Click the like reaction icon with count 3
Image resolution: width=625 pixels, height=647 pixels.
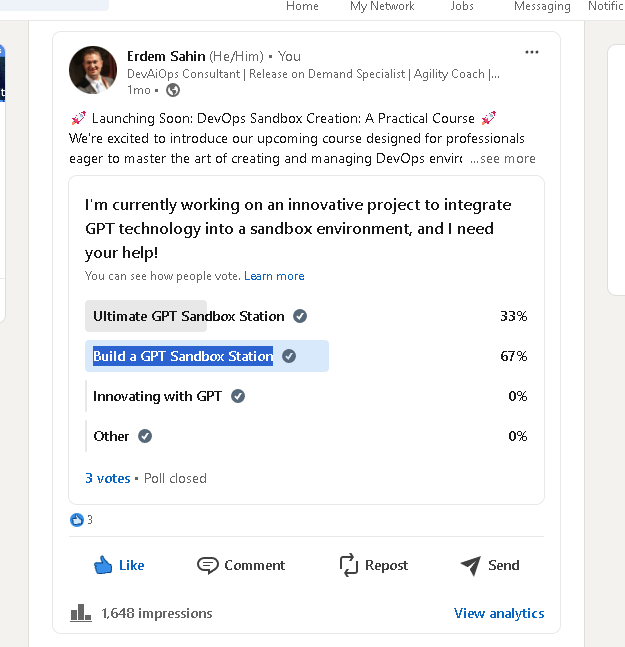pyautogui.click(x=77, y=520)
